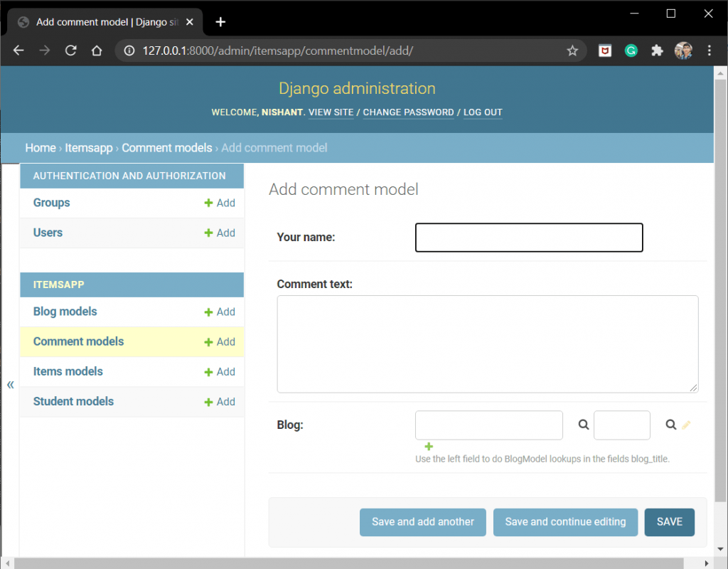Open the browser extensions puzzle icon
This screenshot has width=728, height=569.
click(x=657, y=50)
